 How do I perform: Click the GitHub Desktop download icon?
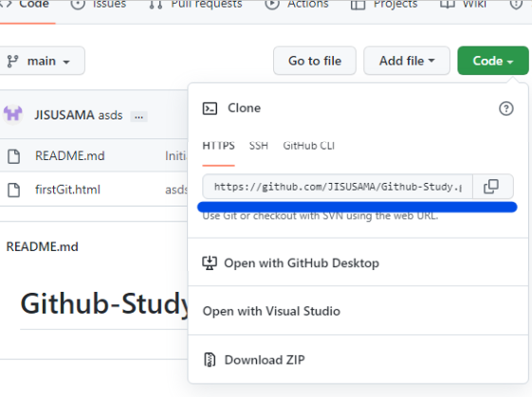(210, 262)
